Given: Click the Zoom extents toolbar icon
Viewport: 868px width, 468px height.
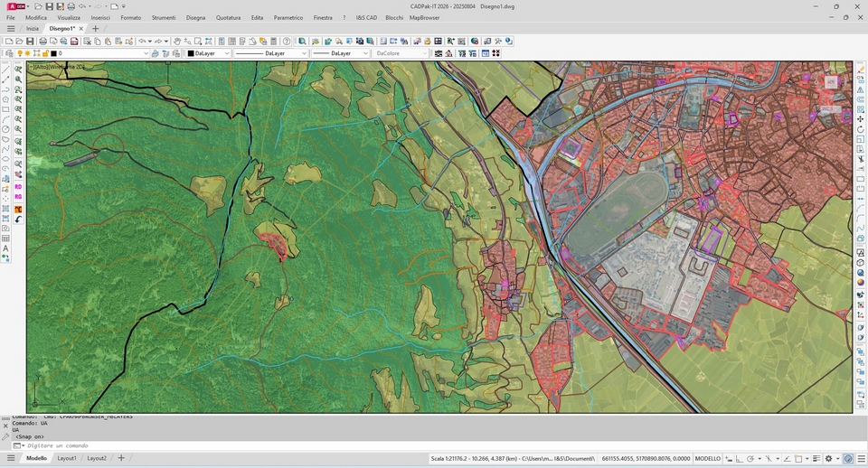Looking at the screenshot, I should pos(208,41).
